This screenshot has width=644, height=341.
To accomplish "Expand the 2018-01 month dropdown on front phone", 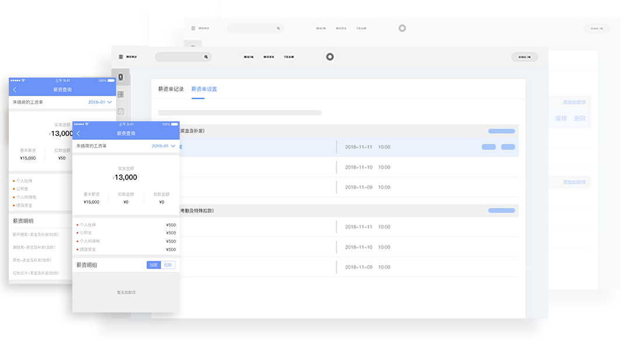I will point(163,146).
